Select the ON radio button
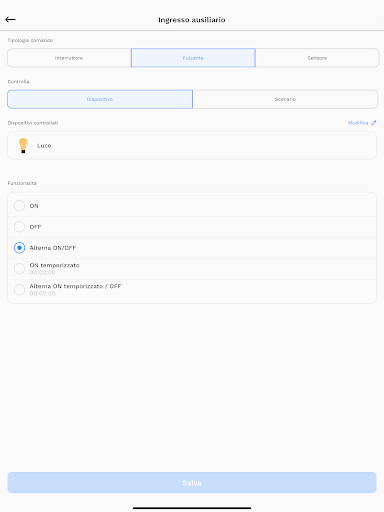 19,206
